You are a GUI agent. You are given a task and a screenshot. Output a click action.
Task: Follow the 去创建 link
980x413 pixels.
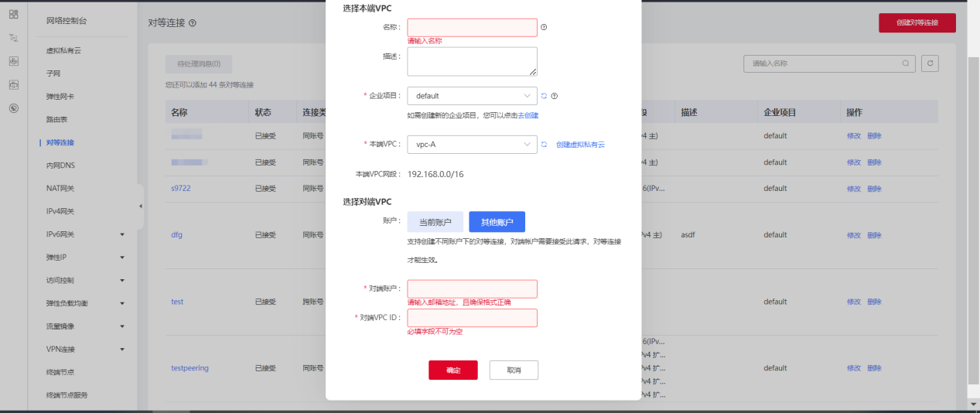coord(528,115)
